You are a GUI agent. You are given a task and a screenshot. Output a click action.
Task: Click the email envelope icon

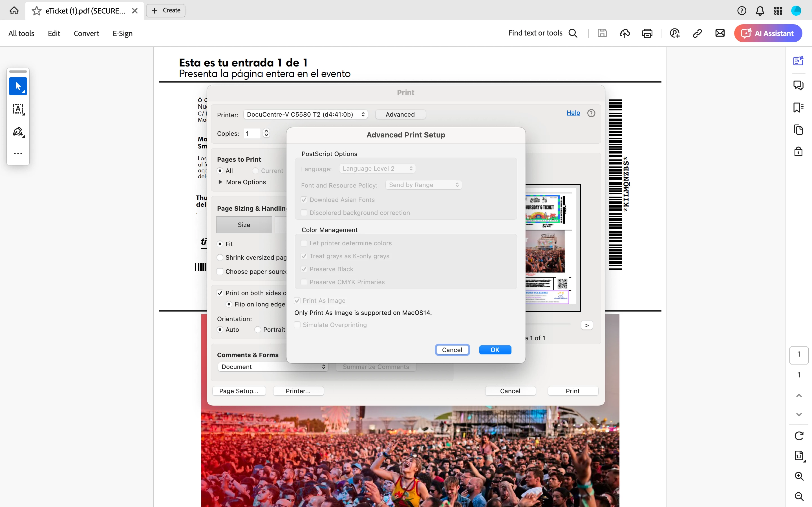720,33
